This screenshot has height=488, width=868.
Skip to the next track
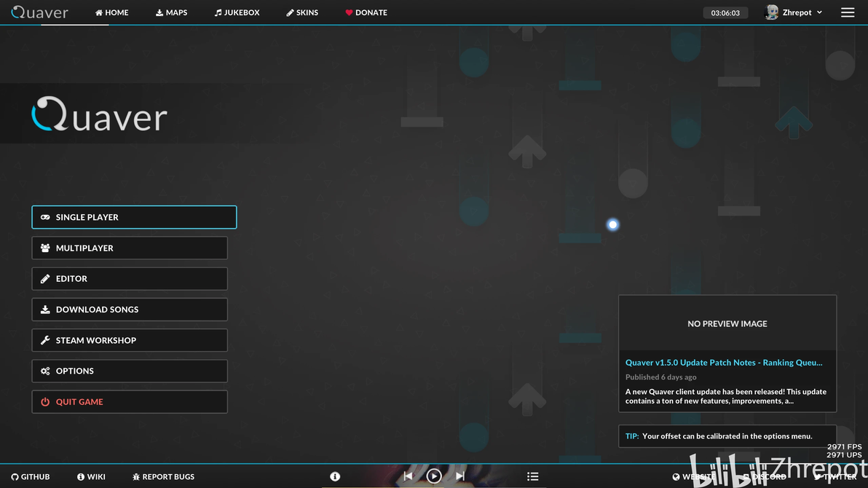(x=460, y=476)
